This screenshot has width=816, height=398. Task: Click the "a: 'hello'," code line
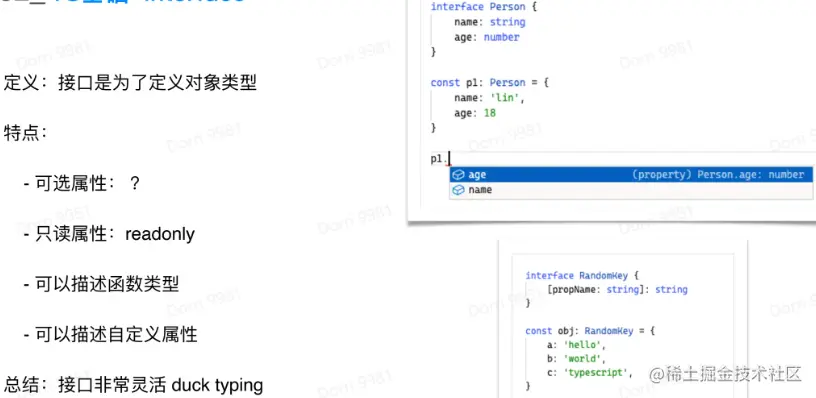click(577, 345)
